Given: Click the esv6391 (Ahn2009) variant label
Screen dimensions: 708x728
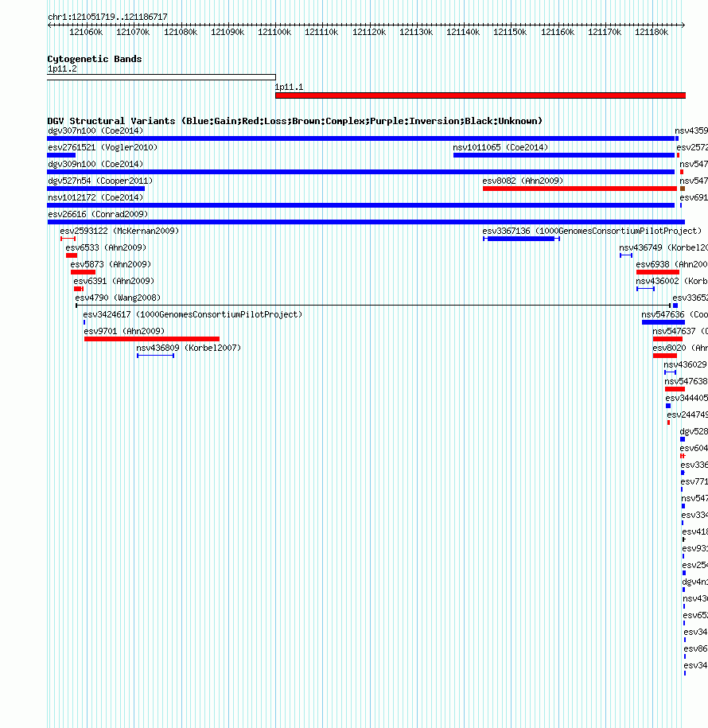Looking at the screenshot, I should tap(114, 282).
